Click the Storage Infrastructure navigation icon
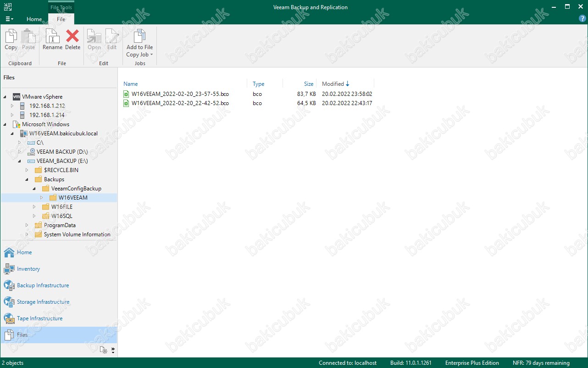The image size is (588, 368). (9, 302)
